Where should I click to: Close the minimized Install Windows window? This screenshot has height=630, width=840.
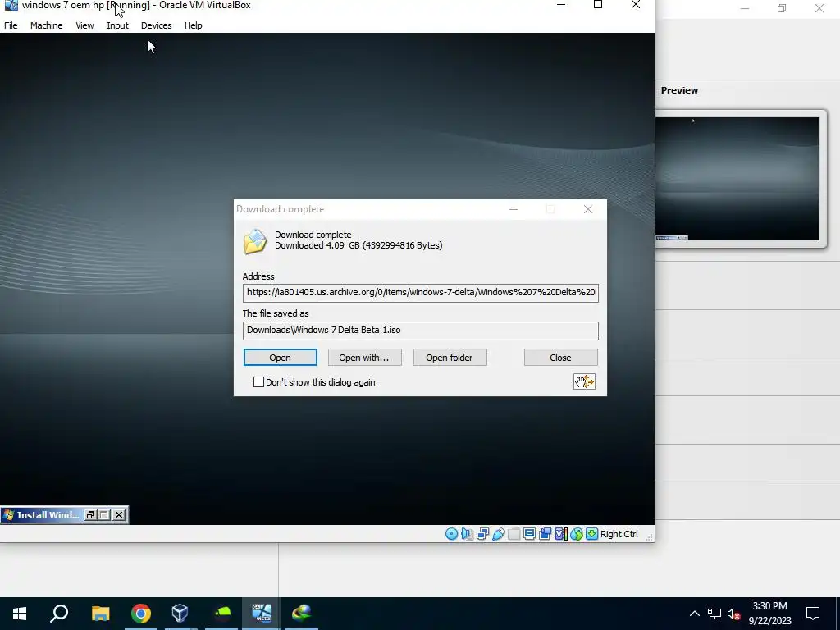[x=119, y=515]
